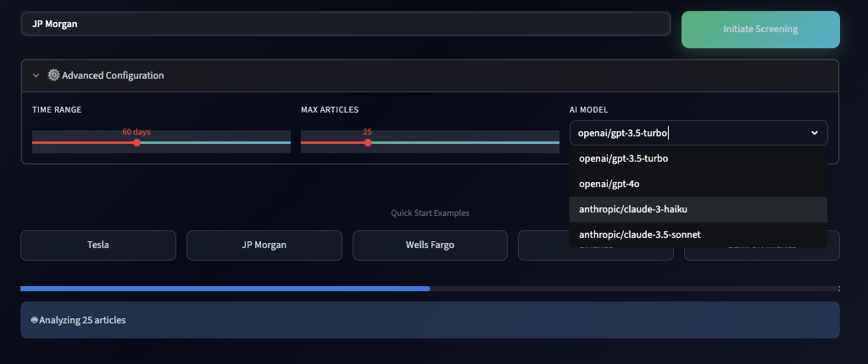Click the "TIME RANGE" label

57,110
